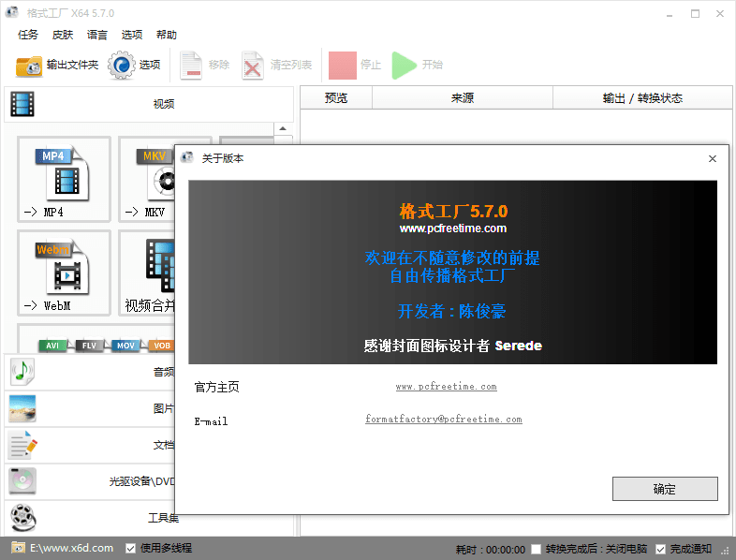Select the -> MKV conversion icon
Screen dimensions: 736x560
tap(150, 180)
